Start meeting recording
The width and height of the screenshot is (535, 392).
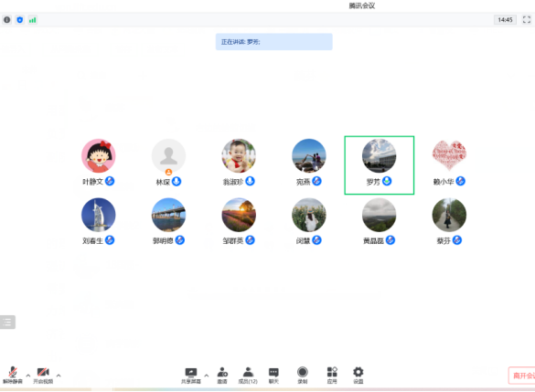point(303,376)
